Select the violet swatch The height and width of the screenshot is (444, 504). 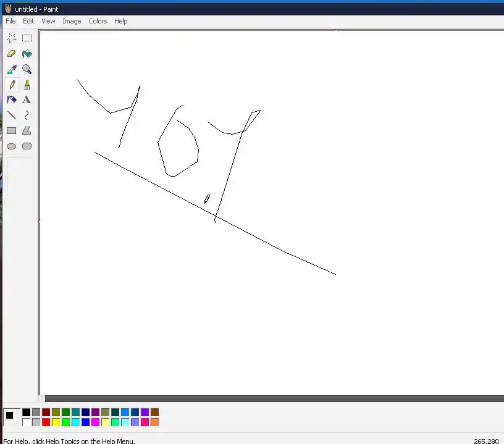[145, 412]
